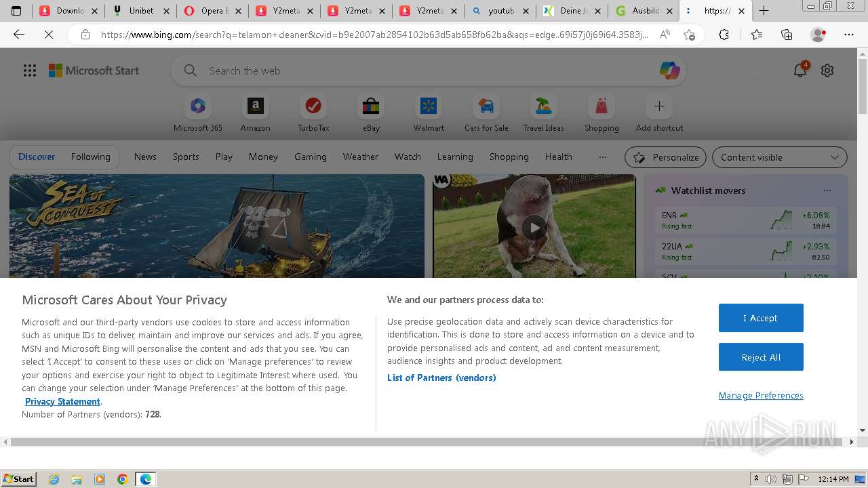This screenshot has width=868, height=488.
Task: Add a new shortcut tile
Action: [x=659, y=113]
